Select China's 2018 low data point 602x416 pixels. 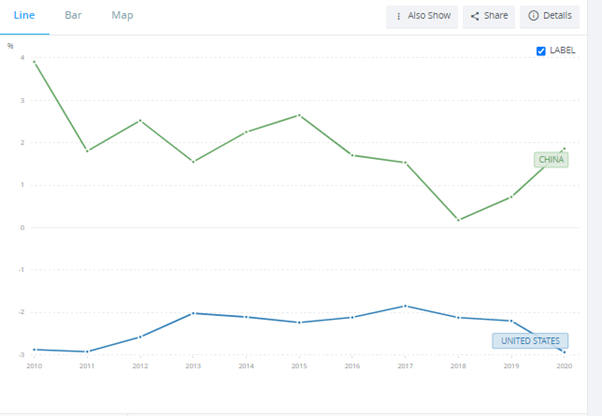point(458,220)
